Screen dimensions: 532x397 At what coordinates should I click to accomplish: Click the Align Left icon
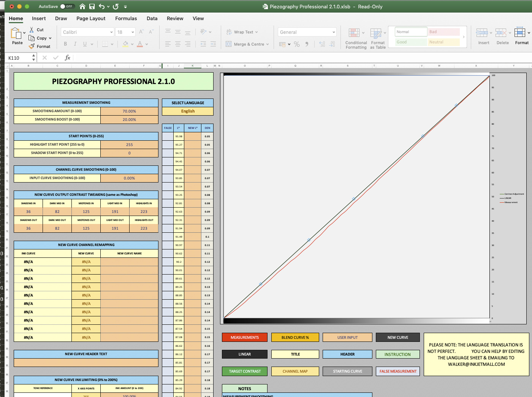(168, 44)
